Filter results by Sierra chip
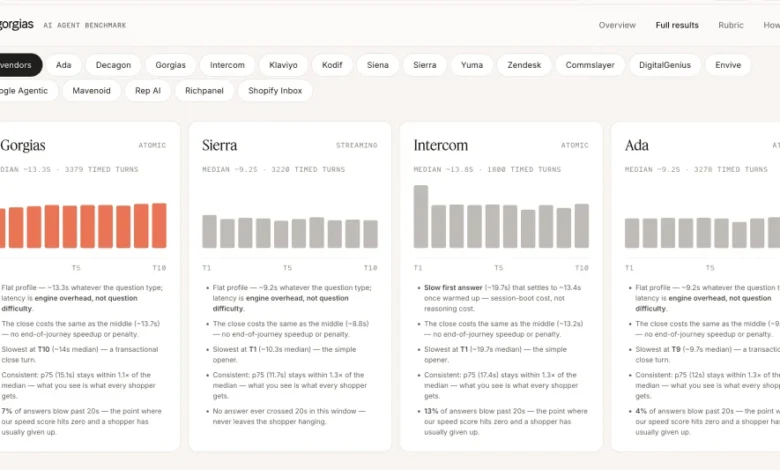This screenshot has height=470, width=780. coord(424,65)
